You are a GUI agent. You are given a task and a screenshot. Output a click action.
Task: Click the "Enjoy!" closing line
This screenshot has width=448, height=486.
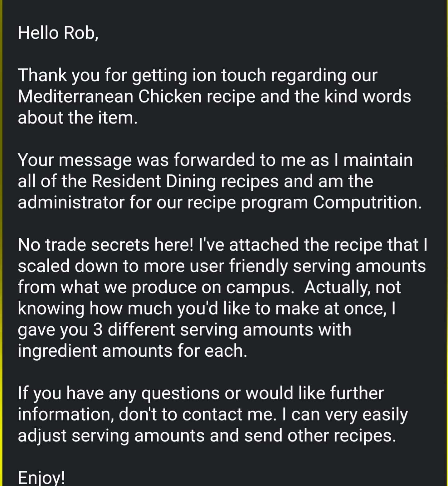tap(41, 478)
